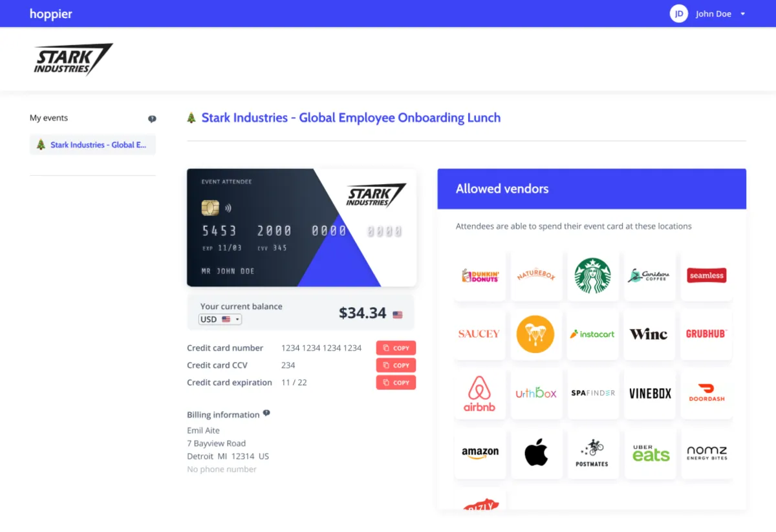Pick the Amazon vendor tile
This screenshot has height=532, width=776.
480,452
